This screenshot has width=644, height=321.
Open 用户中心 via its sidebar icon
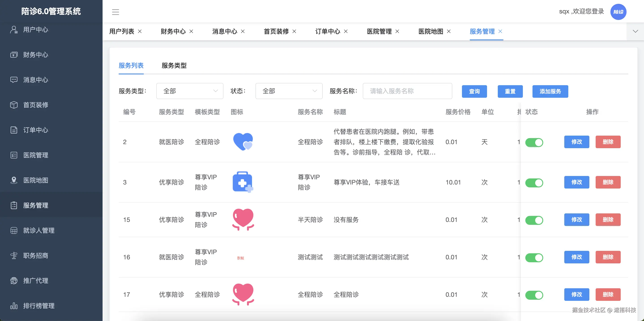pyautogui.click(x=14, y=30)
